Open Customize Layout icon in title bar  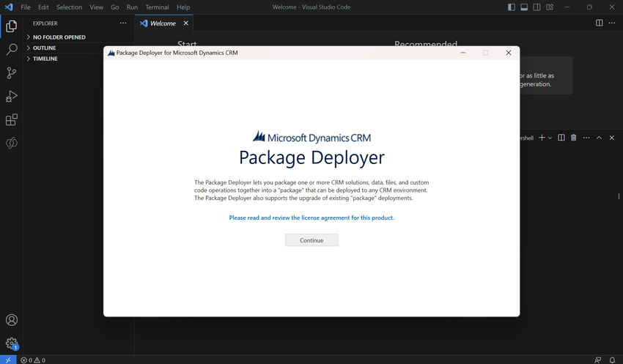click(550, 7)
